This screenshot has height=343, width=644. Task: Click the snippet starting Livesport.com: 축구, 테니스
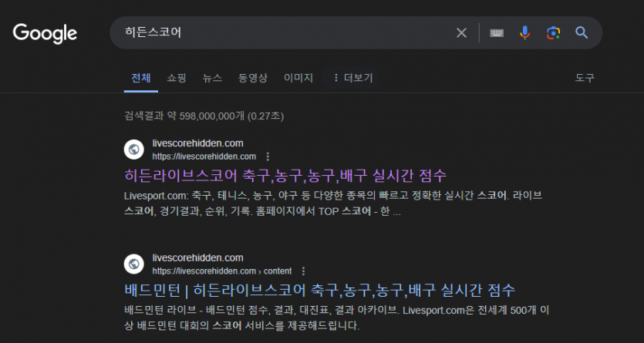333,203
